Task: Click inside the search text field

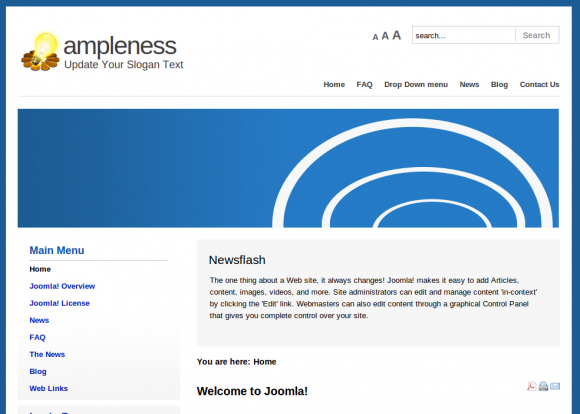Action: (464, 36)
